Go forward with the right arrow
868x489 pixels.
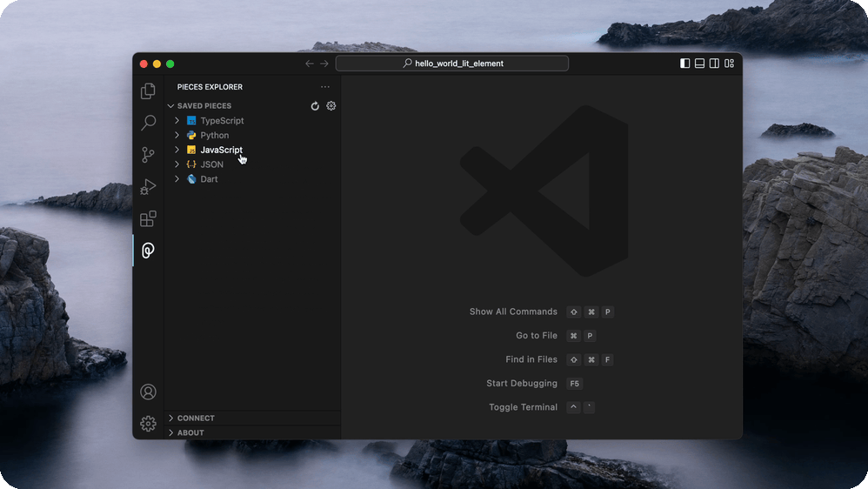[x=324, y=64]
